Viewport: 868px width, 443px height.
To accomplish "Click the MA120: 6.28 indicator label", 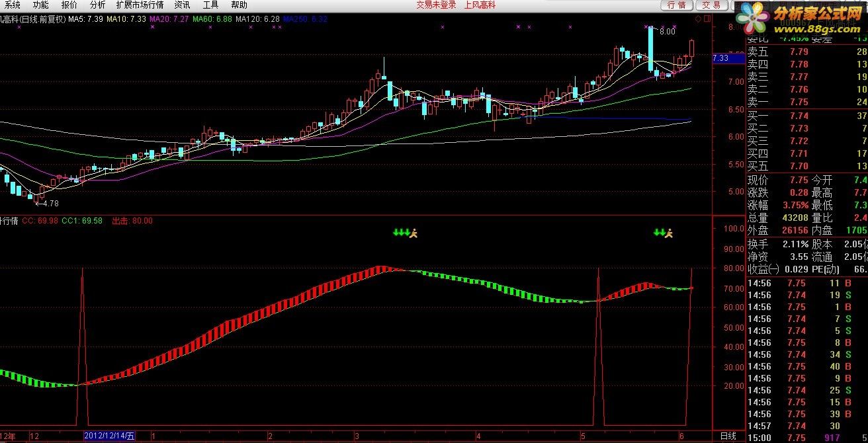I will coord(257,19).
